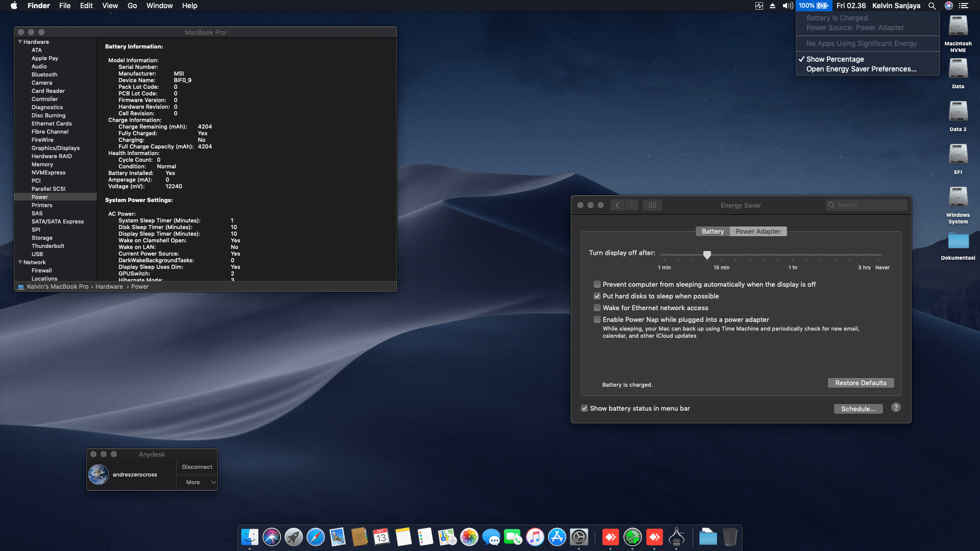Viewport: 980px width, 551px height.
Task: Collapse the Network tree section
Action: click(x=20, y=262)
